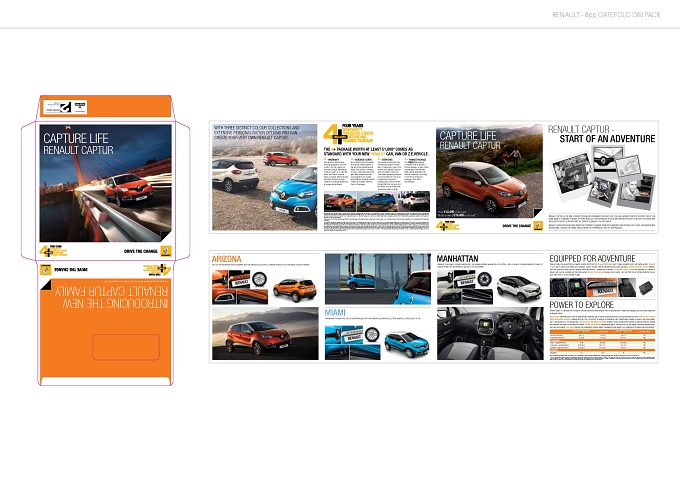Select the small white car under MANHATTAN
Viewport: 680px width, 481px height.
pos(519,288)
